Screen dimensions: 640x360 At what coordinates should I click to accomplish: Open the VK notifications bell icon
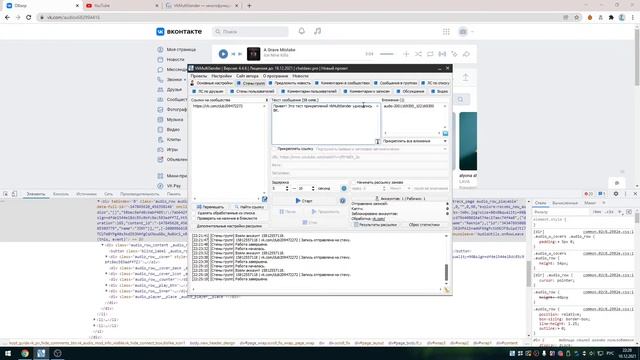tap(302, 31)
